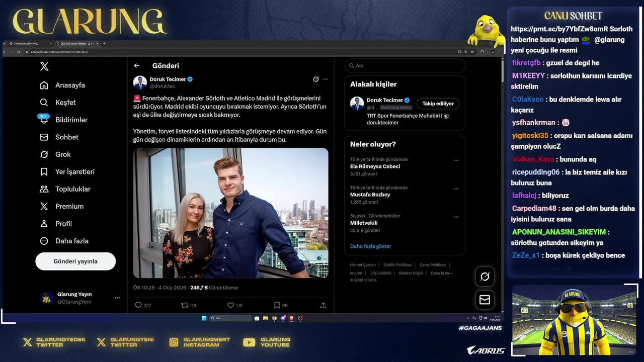Click reply icon with 227 replies
The height and width of the screenshot is (362, 644).
[138, 305]
